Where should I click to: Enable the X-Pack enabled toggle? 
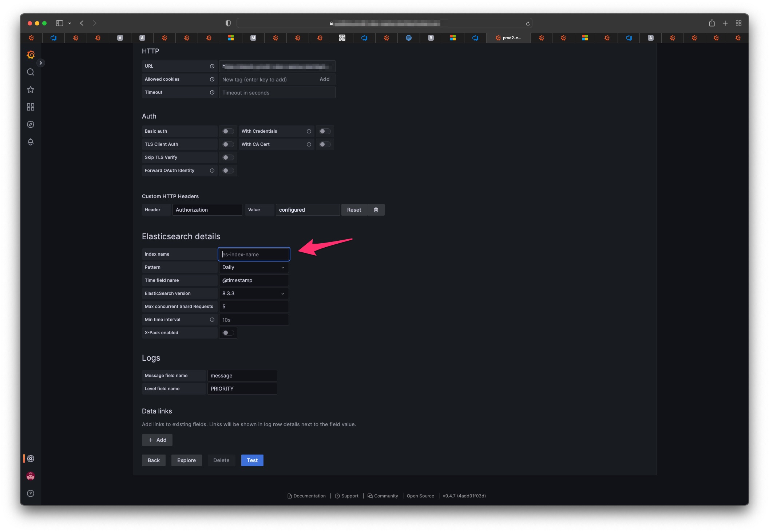point(228,332)
